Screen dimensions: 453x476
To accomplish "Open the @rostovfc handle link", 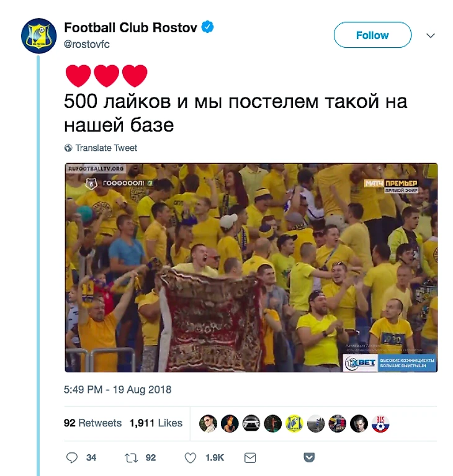I will (86, 44).
